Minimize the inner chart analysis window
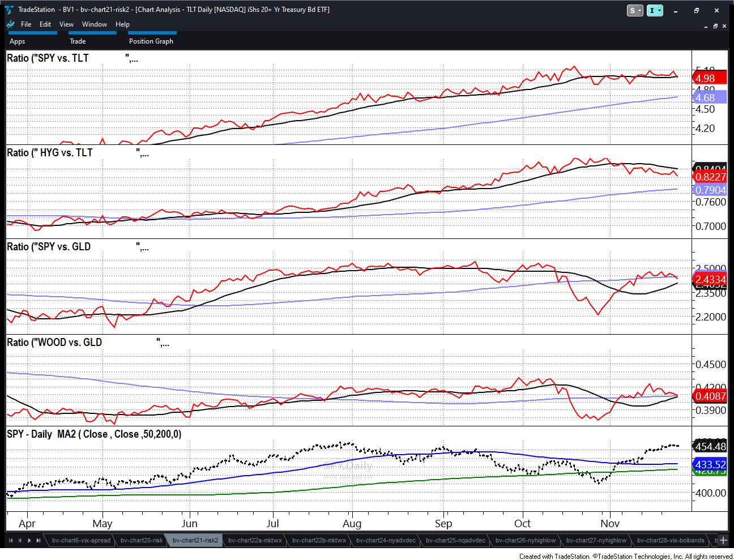This screenshot has height=560, width=734. point(706,26)
